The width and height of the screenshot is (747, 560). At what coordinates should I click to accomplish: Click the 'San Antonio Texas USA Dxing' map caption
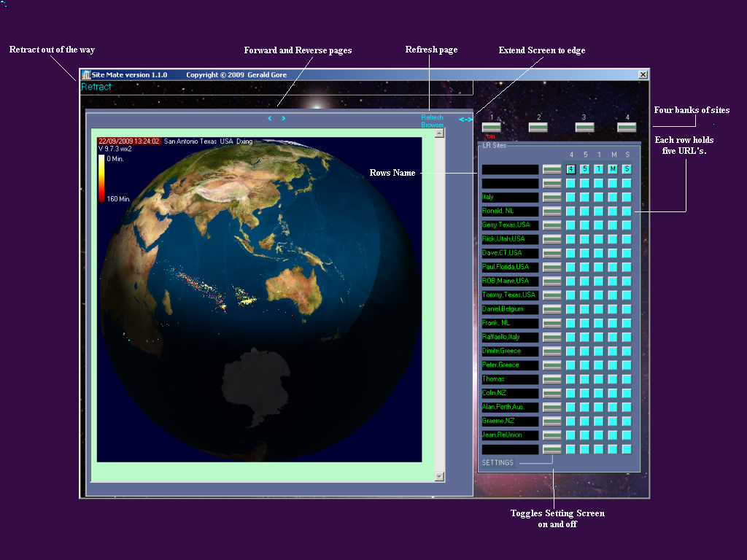coord(208,141)
